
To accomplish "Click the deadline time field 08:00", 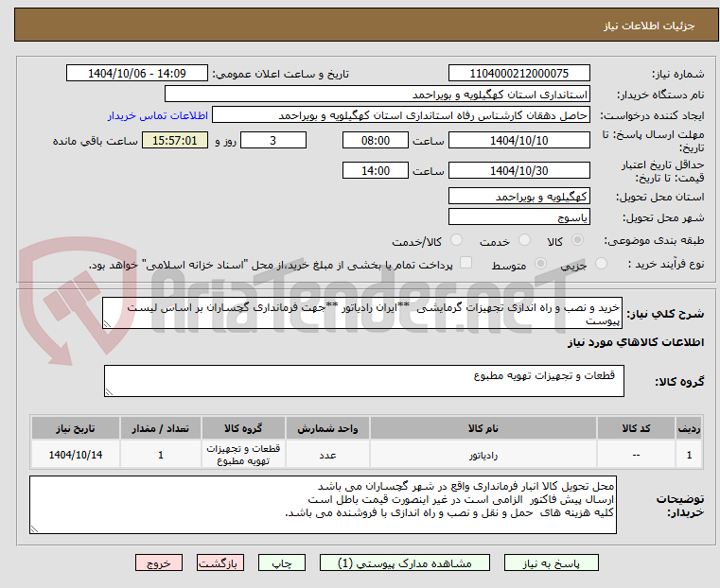I will click(376, 140).
